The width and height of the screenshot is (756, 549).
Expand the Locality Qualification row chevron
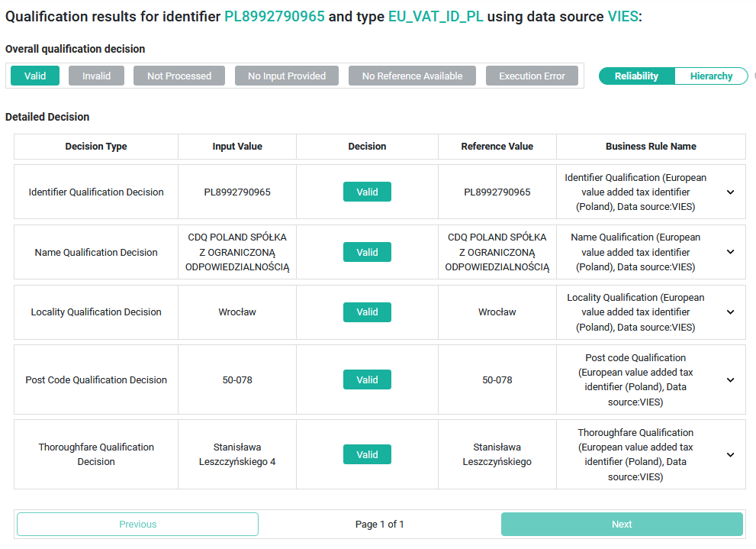[x=731, y=312]
